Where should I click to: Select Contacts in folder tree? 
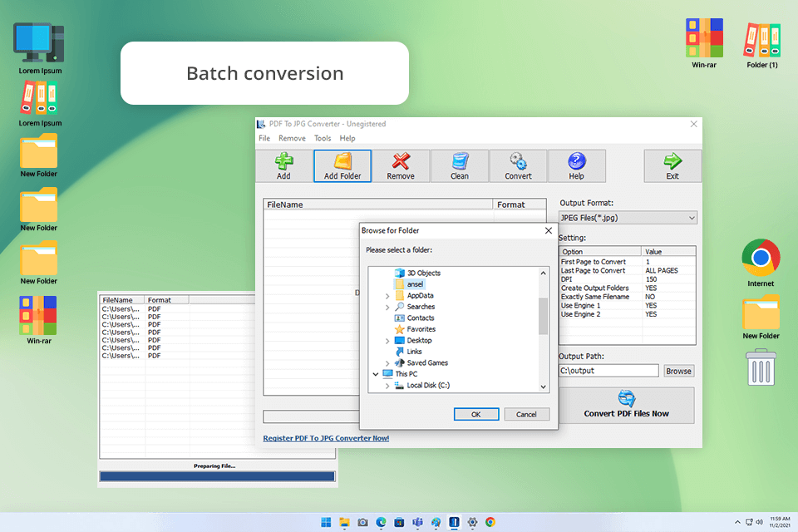pos(416,318)
